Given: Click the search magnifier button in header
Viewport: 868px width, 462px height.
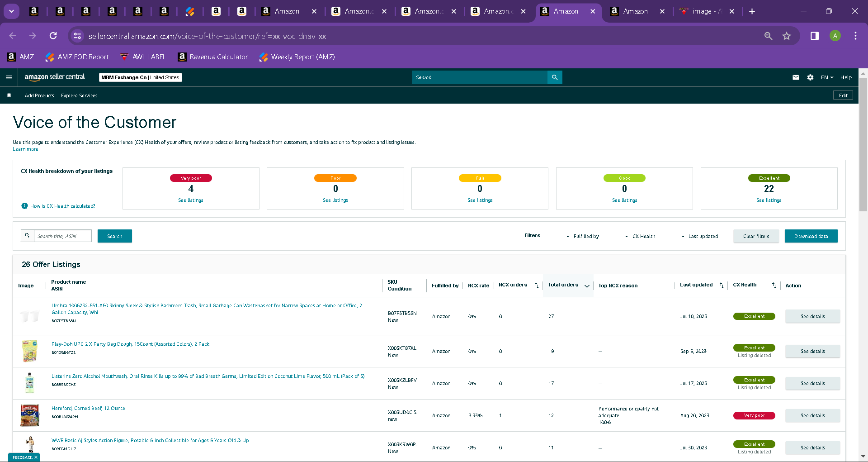Looking at the screenshot, I should (555, 77).
